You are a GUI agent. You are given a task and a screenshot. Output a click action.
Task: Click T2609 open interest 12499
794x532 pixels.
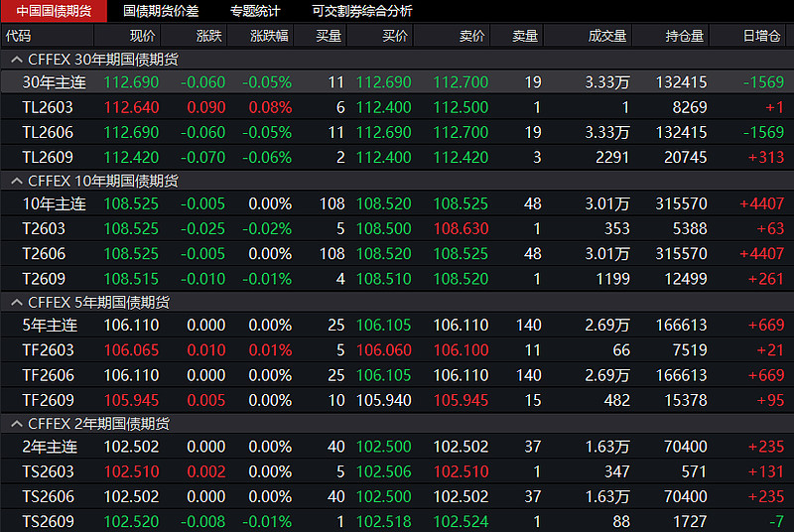click(x=685, y=279)
